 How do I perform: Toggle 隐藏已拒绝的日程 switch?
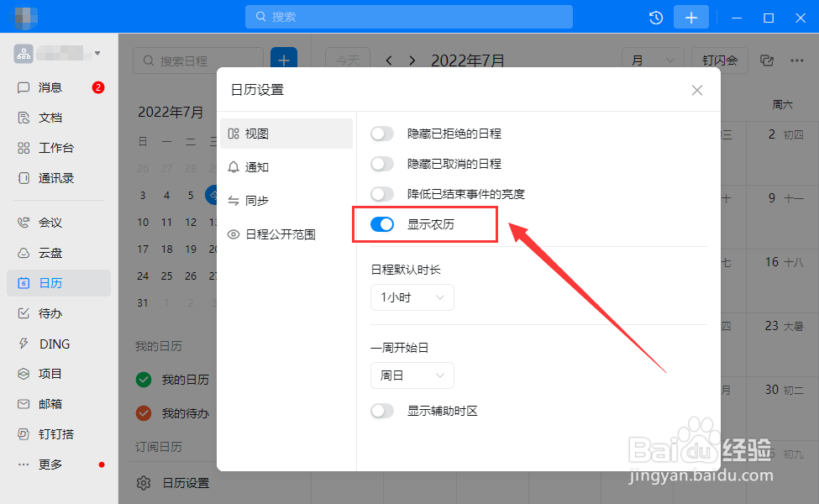click(382, 134)
